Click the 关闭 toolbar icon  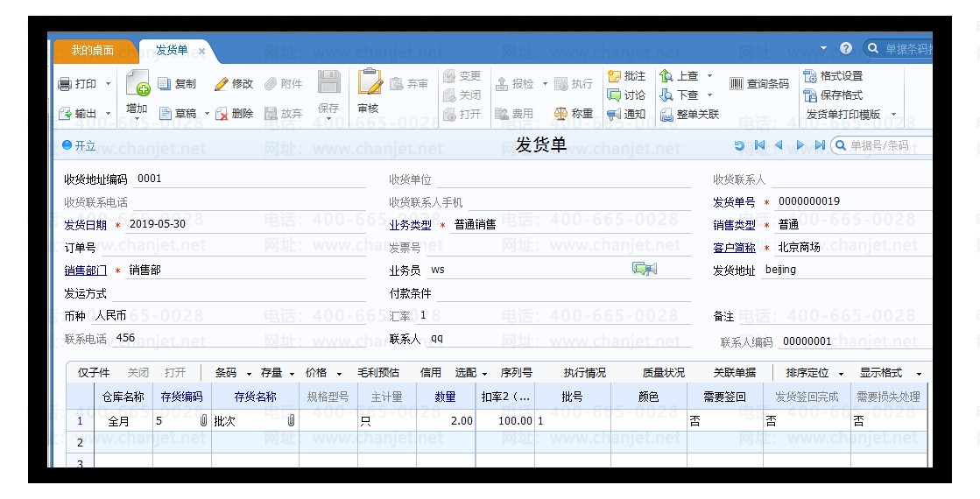pos(449,95)
